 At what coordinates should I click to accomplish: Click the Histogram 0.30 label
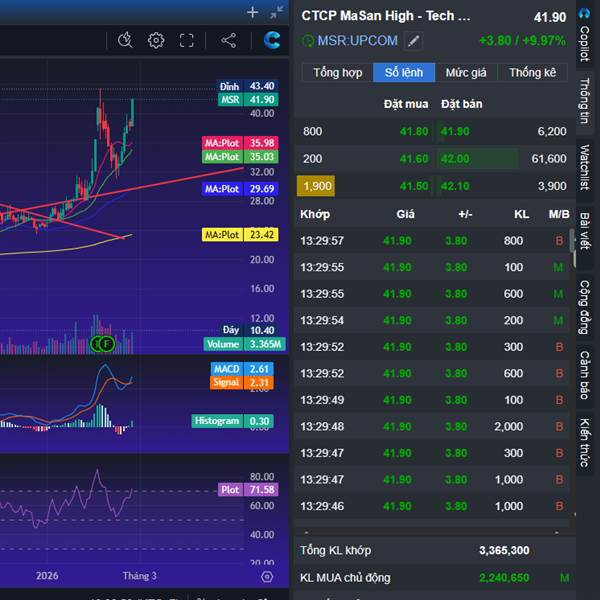pos(233,421)
